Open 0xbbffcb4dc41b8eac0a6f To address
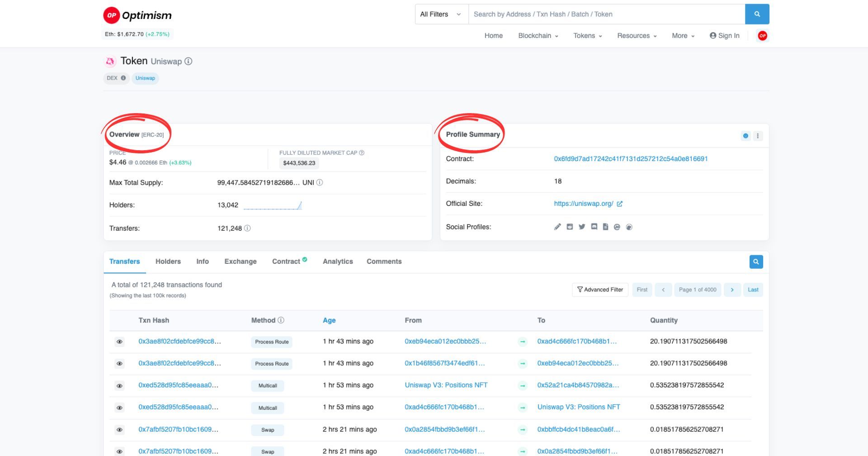The width and height of the screenshot is (868, 456). 579,430
